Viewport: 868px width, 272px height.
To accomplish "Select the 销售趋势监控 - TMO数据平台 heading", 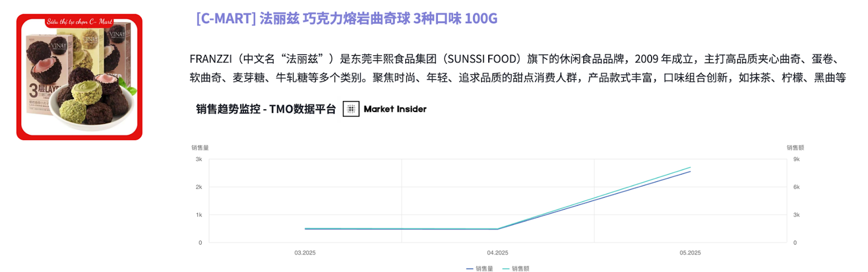I will pos(266,109).
